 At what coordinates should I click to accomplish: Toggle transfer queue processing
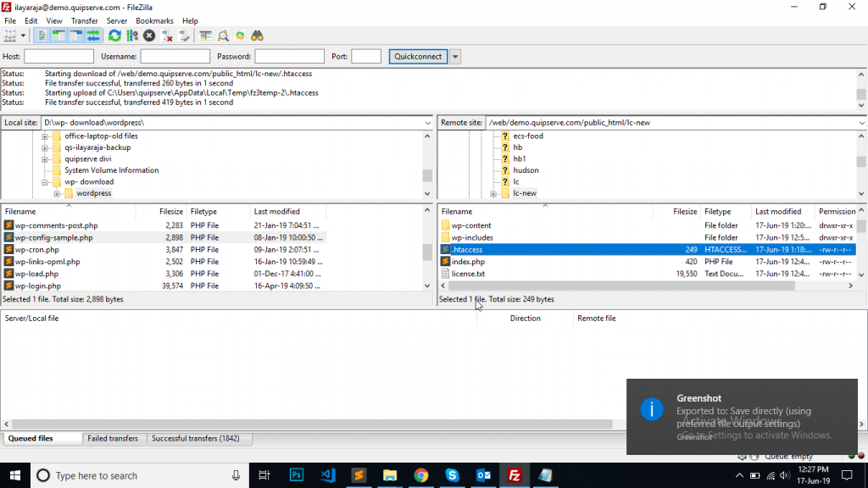131,36
